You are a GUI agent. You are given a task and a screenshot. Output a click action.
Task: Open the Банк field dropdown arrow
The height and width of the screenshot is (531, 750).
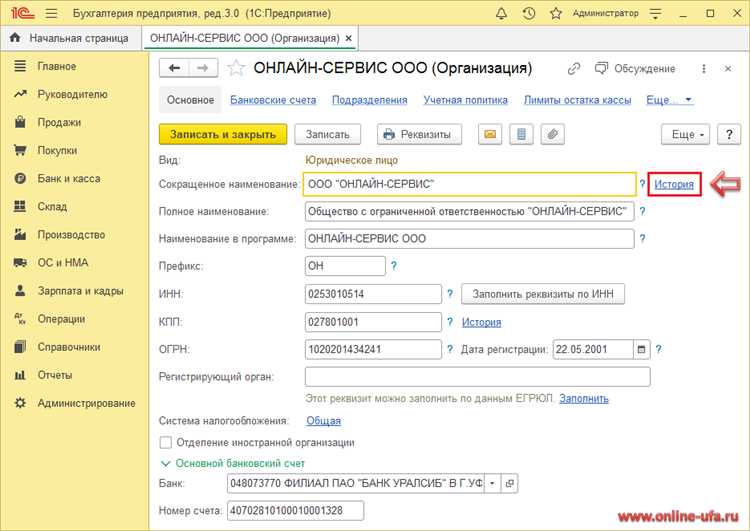(x=492, y=483)
